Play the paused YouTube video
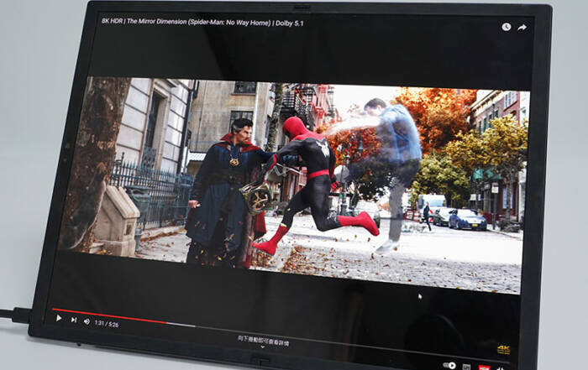 59,318
